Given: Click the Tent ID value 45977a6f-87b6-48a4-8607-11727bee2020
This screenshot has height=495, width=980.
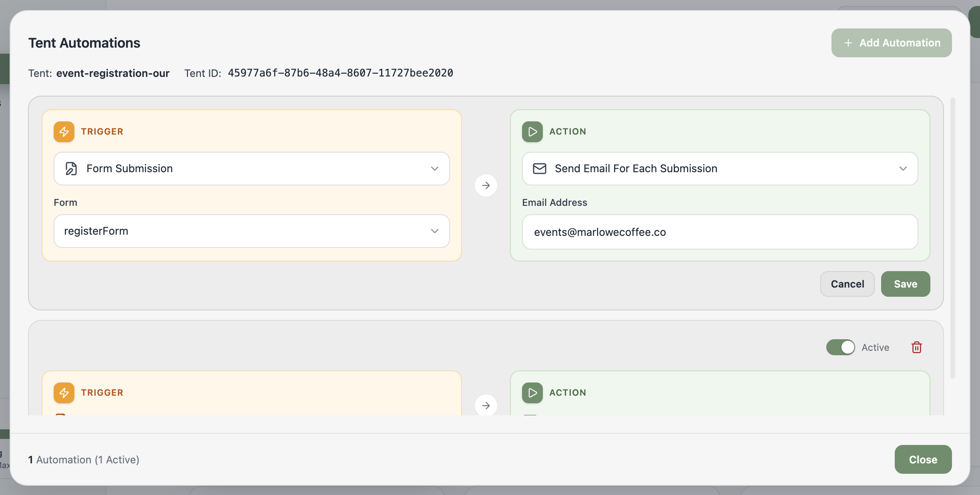Looking at the screenshot, I should click(x=341, y=73).
